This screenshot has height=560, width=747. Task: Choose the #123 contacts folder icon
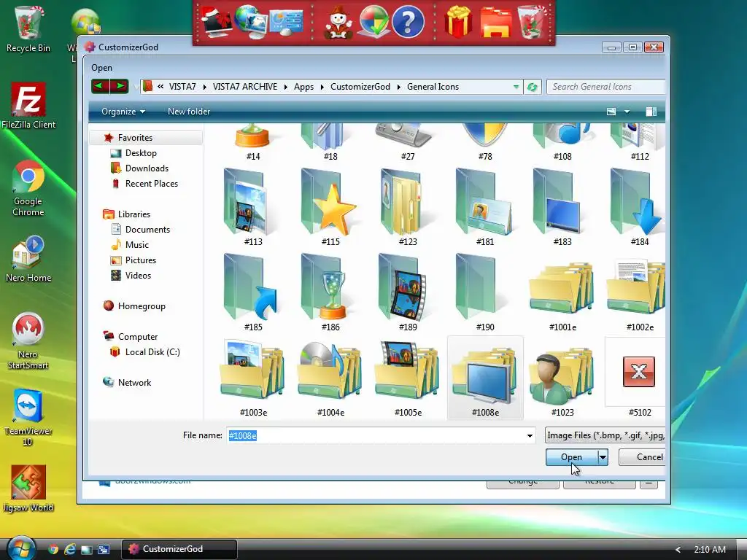tap(403, 202)
